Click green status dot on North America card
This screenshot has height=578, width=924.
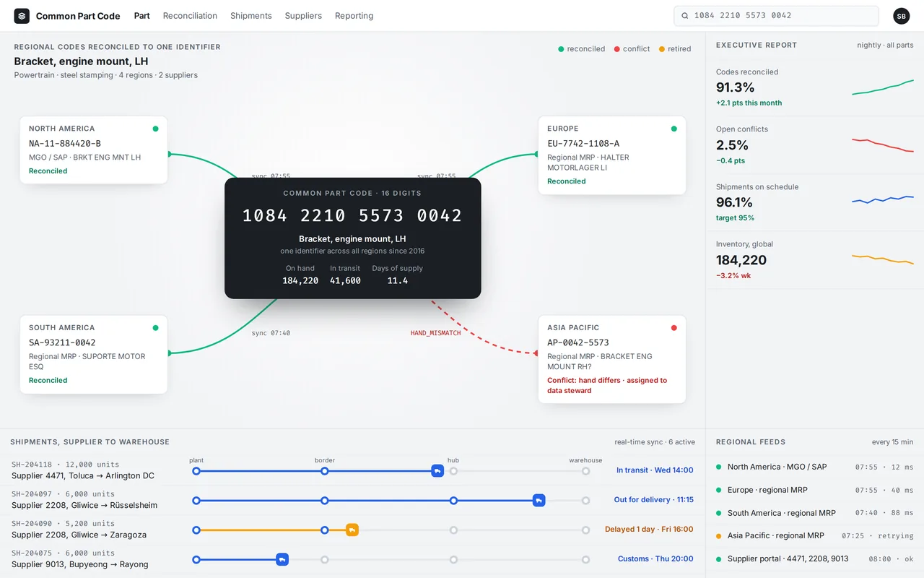[x=155, y=129]
